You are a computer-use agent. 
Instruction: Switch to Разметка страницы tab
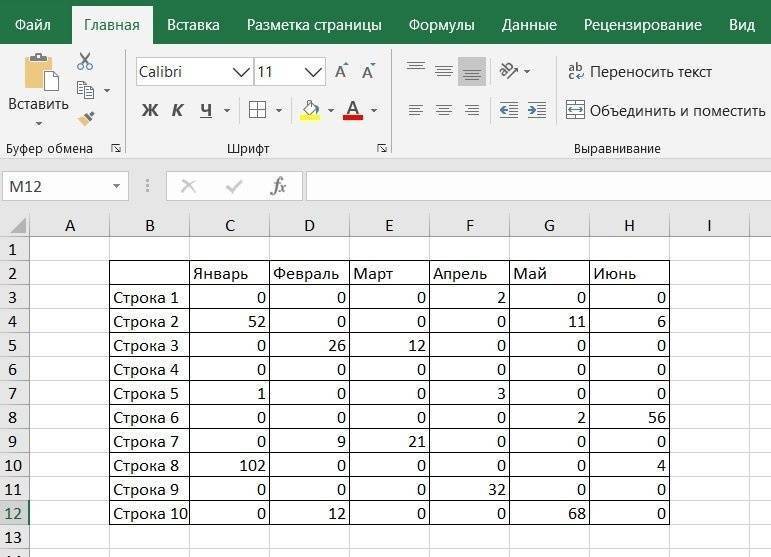[x=314, y=25]
